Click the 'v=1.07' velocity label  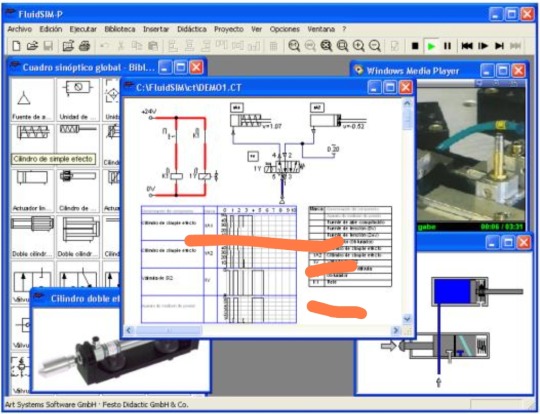272,126
